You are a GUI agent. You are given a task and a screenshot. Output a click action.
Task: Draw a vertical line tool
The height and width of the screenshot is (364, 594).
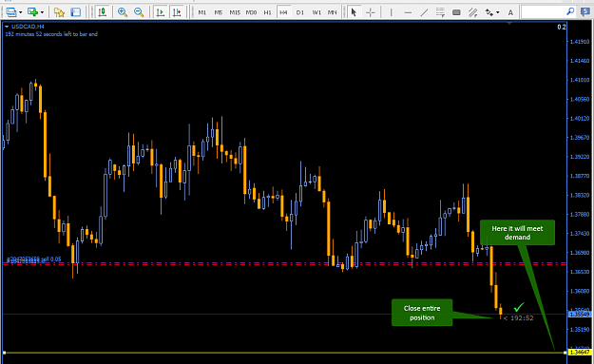click(x=391, y=12)
